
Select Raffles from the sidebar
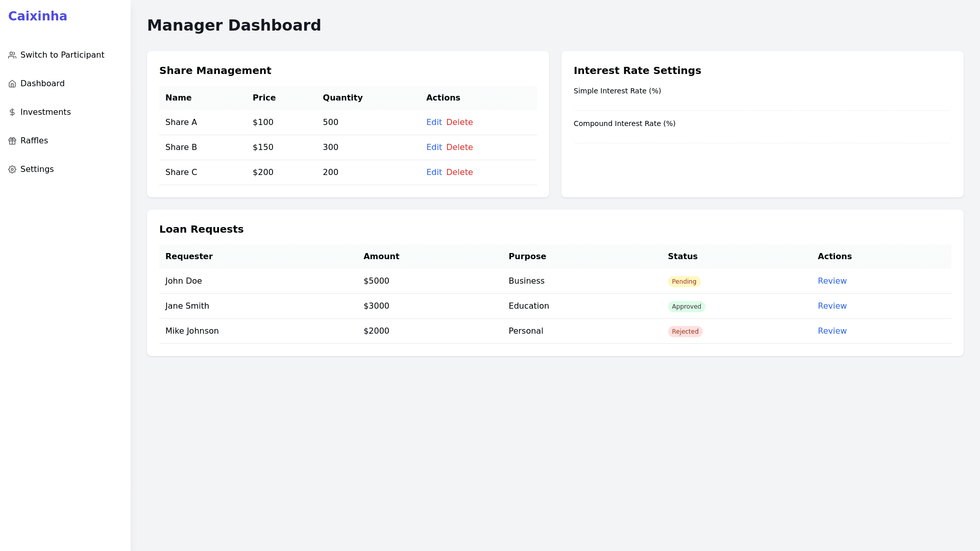pos(34,141)
